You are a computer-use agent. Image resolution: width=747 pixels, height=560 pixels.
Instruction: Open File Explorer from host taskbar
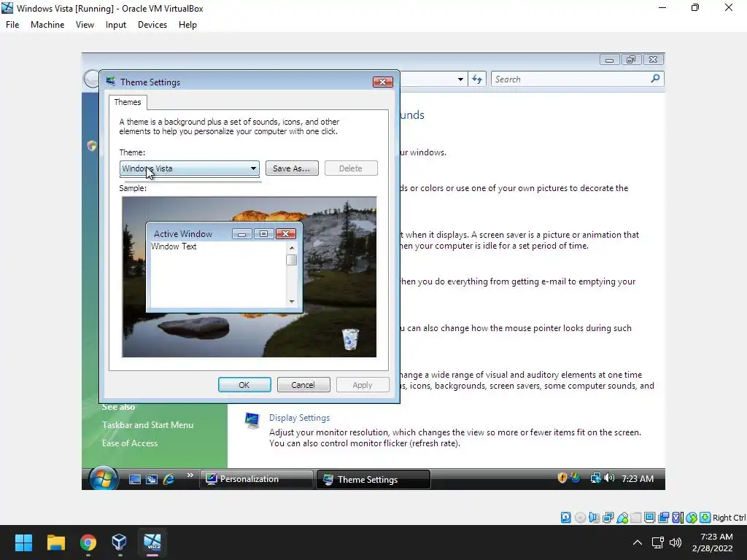pyautogui.click(x=55, y=542)
